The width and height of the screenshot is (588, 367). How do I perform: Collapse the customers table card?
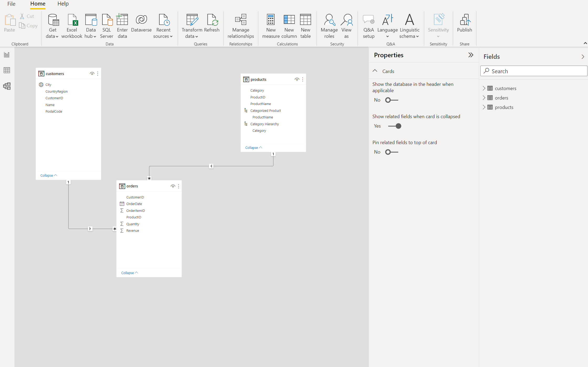[48, 175]
